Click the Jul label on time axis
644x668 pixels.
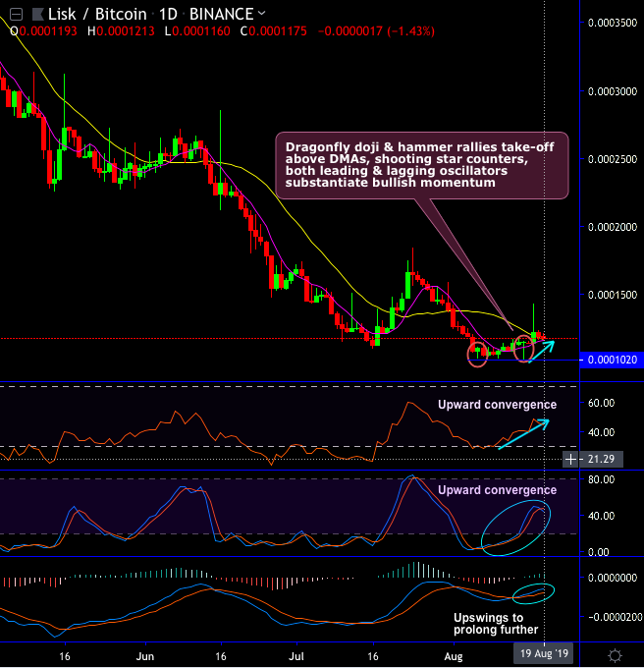tap(296, 656)
